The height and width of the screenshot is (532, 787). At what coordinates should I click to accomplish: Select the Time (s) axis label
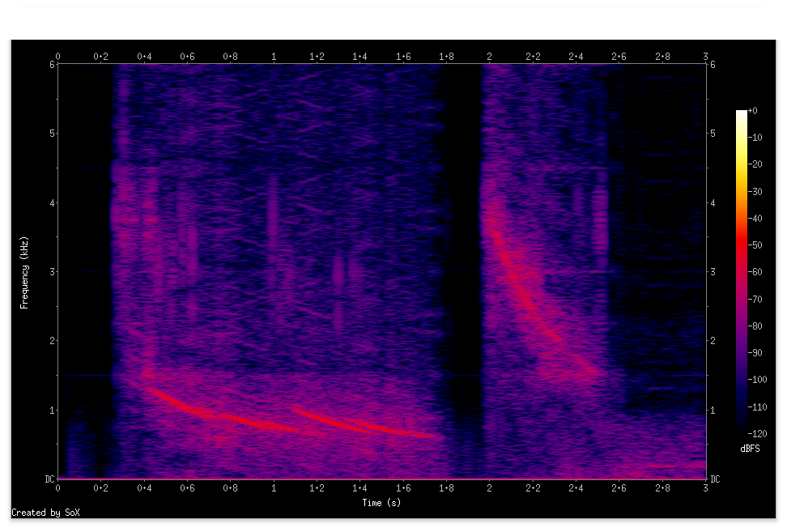coord(380,503)
